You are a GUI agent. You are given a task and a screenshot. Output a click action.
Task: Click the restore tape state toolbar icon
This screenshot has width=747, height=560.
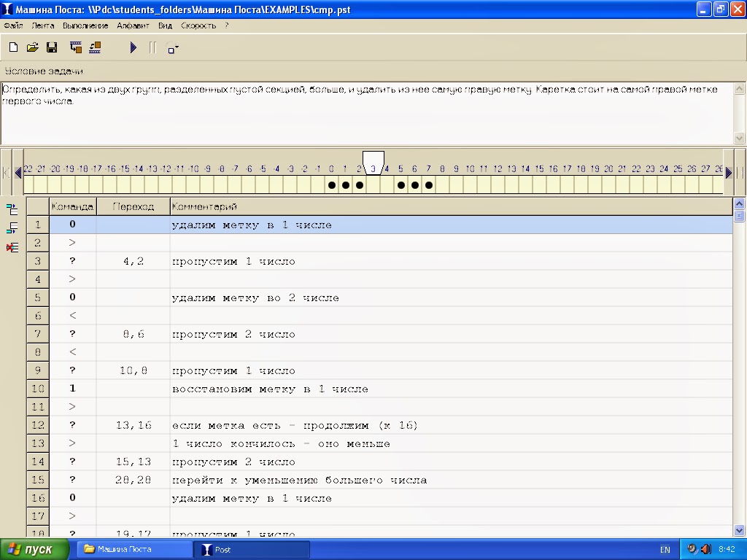(95, 47)
